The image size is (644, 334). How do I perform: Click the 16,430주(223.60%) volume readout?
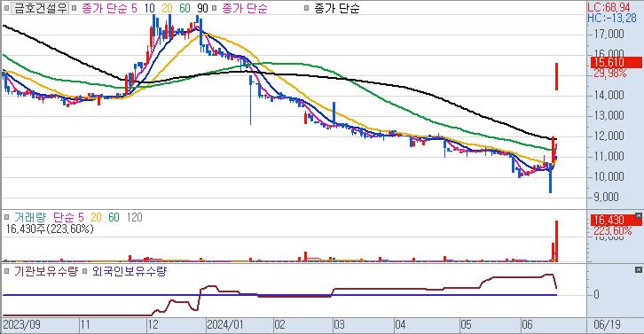(x=50, y=229)
